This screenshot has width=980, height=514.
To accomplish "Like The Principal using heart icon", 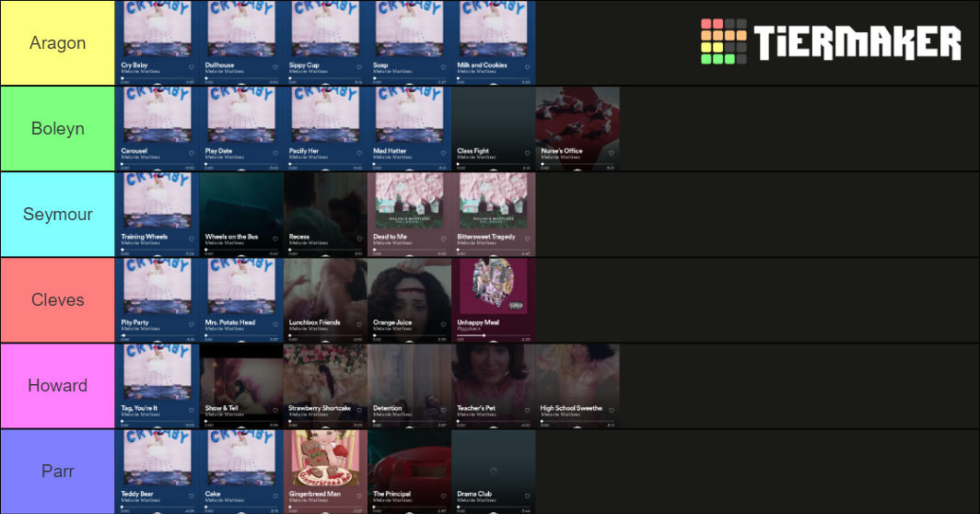I will tap(443, 496).
